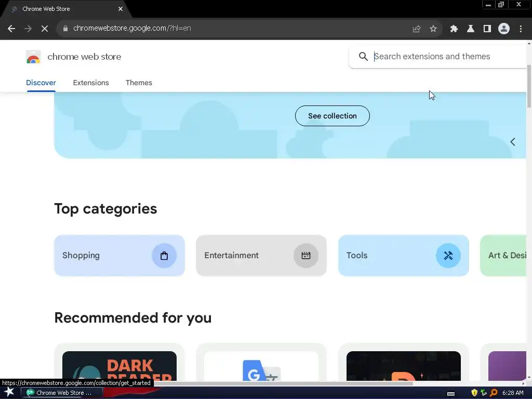View site information via the lock icon
532x399 pixels.
[65, 29]
